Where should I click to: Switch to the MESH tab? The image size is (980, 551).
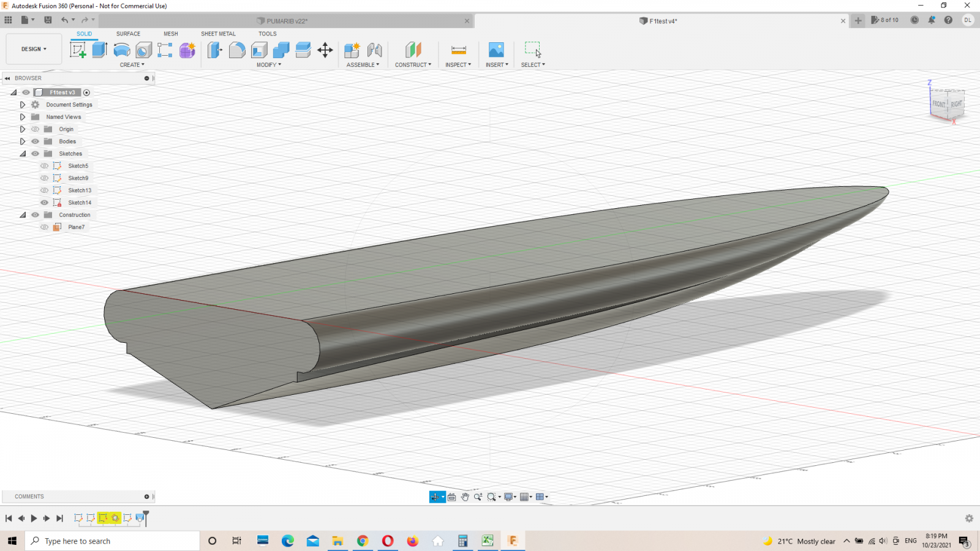[171, 34]
